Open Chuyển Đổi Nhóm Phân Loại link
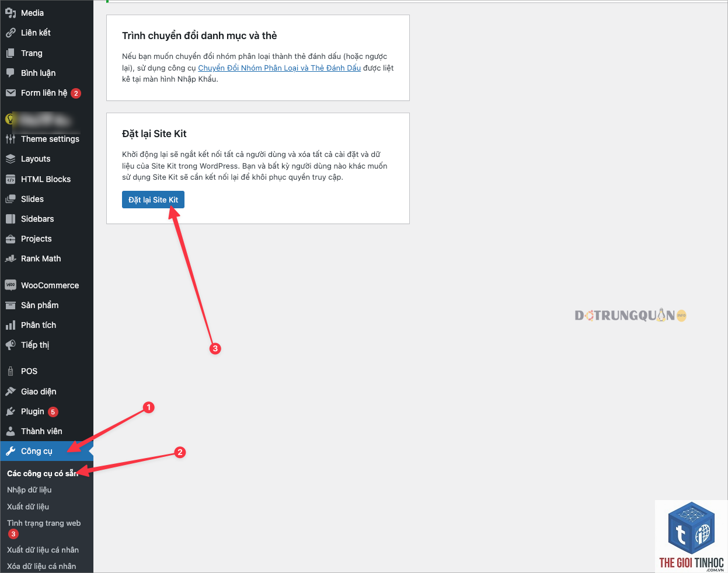 point(279,68)
